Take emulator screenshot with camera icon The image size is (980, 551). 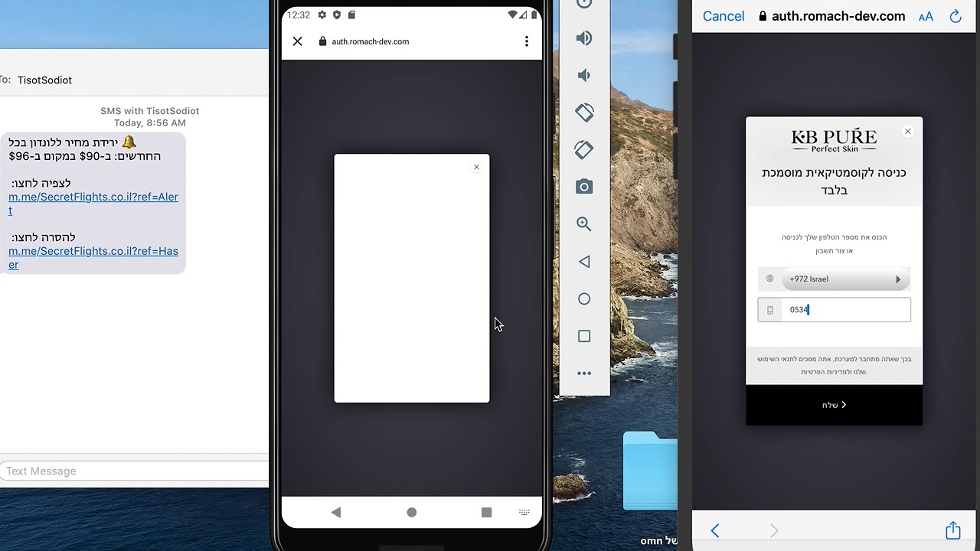pyautogui.click(x=584, y=187)
